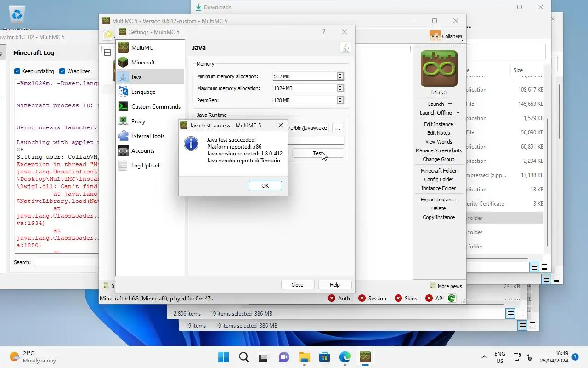Click the Settings dialog question mark help
588x368 pixels.
point(324,32)
